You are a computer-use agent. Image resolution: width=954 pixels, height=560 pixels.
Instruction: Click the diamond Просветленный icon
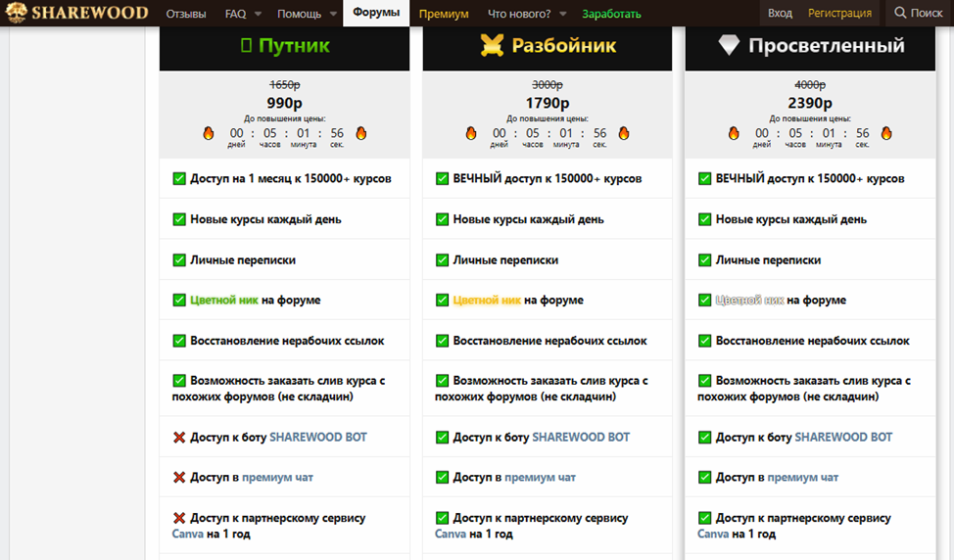coord(730,45)
